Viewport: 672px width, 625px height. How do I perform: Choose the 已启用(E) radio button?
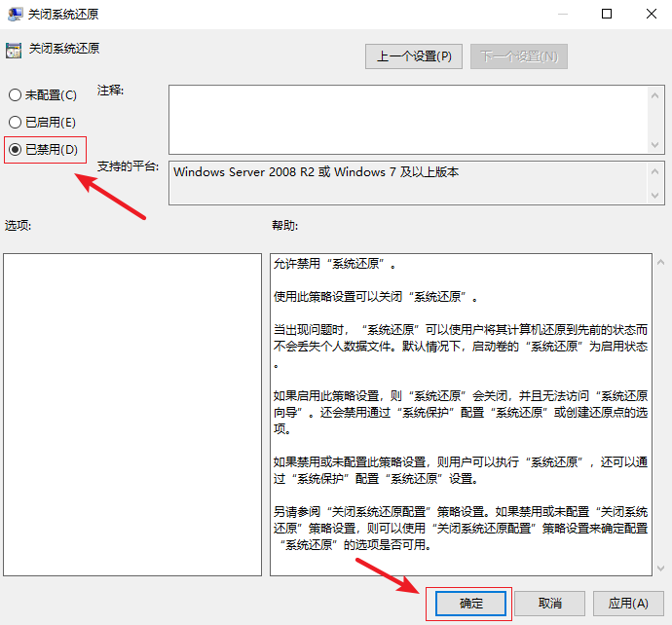pos(15,122)
